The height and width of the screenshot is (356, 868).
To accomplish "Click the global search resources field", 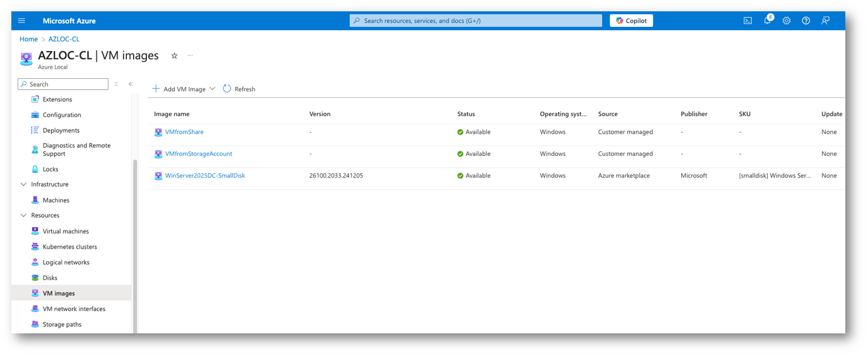I will [x=476, y=21].
